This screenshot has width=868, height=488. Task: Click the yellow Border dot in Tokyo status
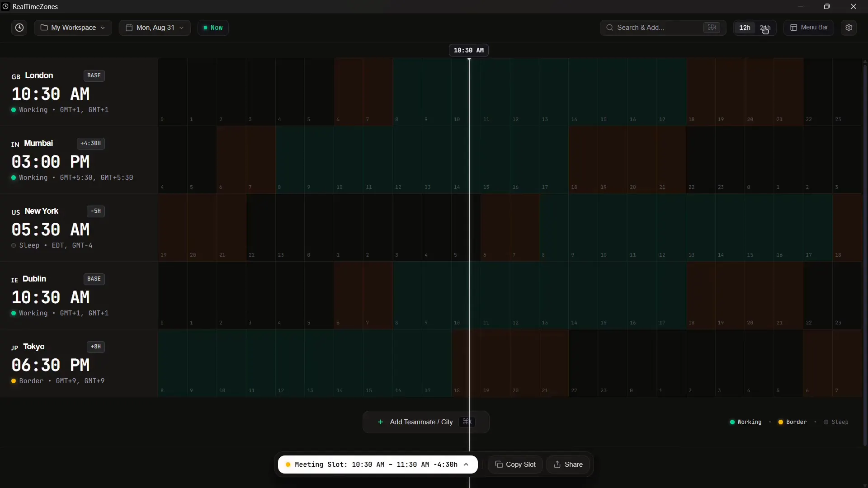click(x=14, y=381)
